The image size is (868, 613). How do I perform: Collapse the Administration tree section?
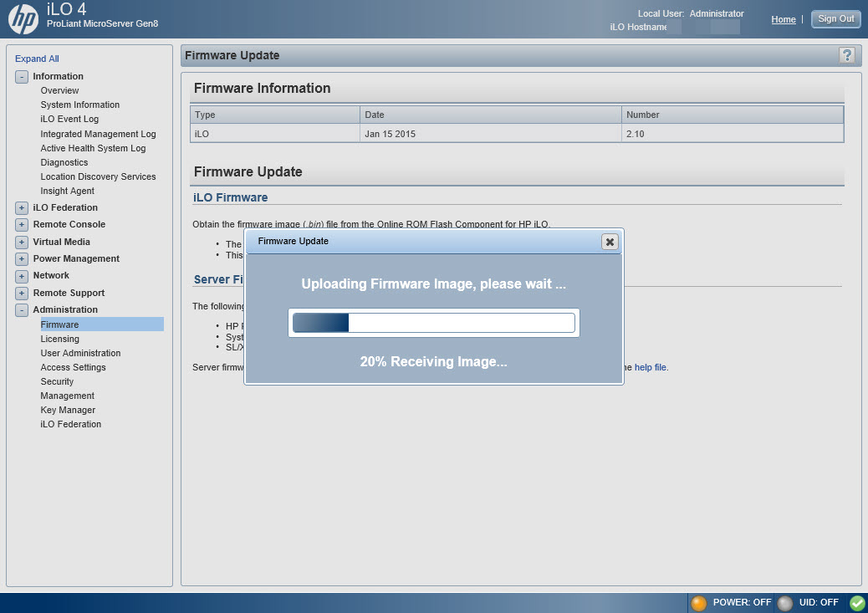click(22, 310)
